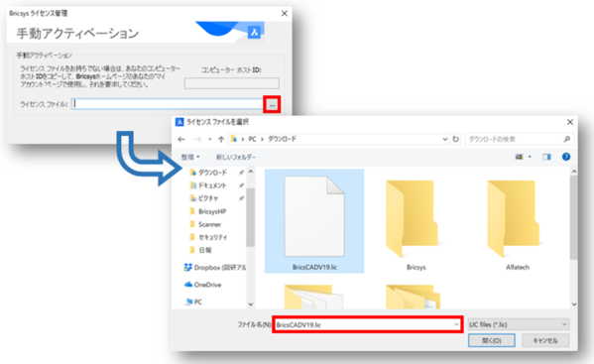Select ダウンロード in the navigation pane
The height and width of the screenshot is (364, 594).
212,173
